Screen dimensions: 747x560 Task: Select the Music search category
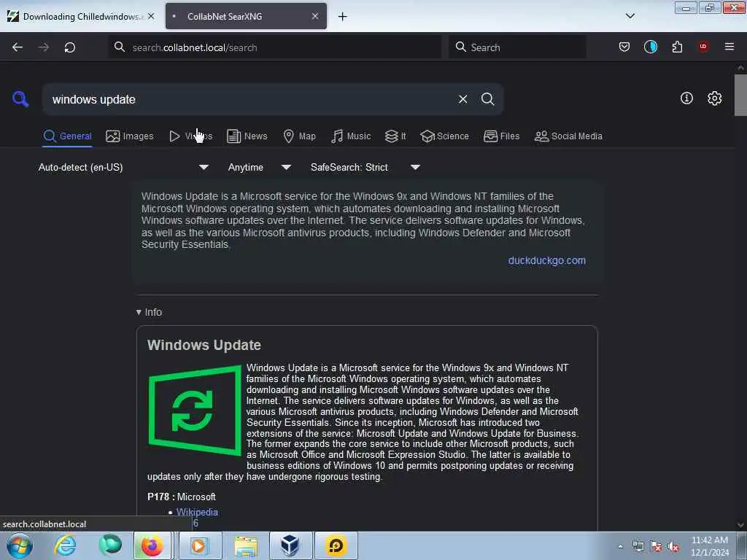pos(351,136)
